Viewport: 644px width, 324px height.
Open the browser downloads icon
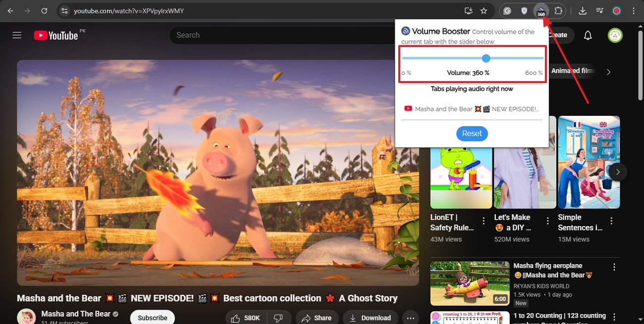(x=583, y=10)
